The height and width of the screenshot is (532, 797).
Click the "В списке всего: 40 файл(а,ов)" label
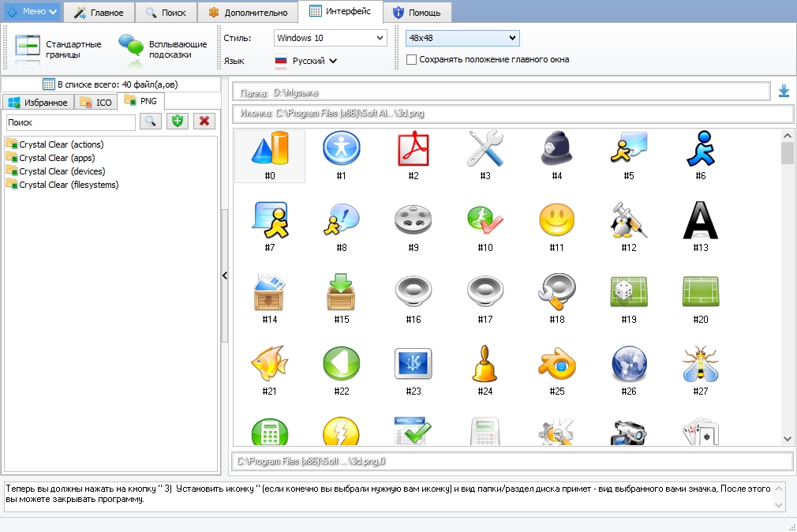(110, 84)
